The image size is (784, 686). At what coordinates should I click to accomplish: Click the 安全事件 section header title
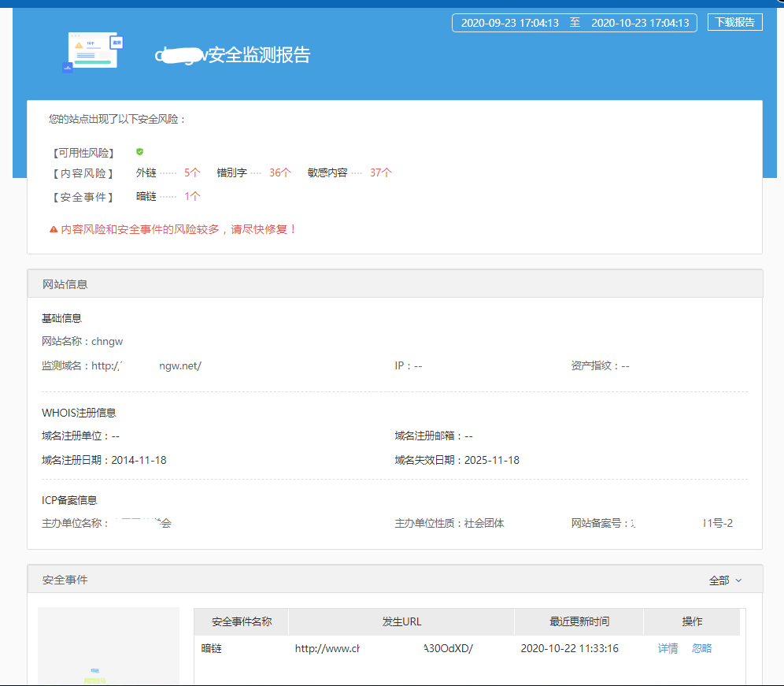65,580
